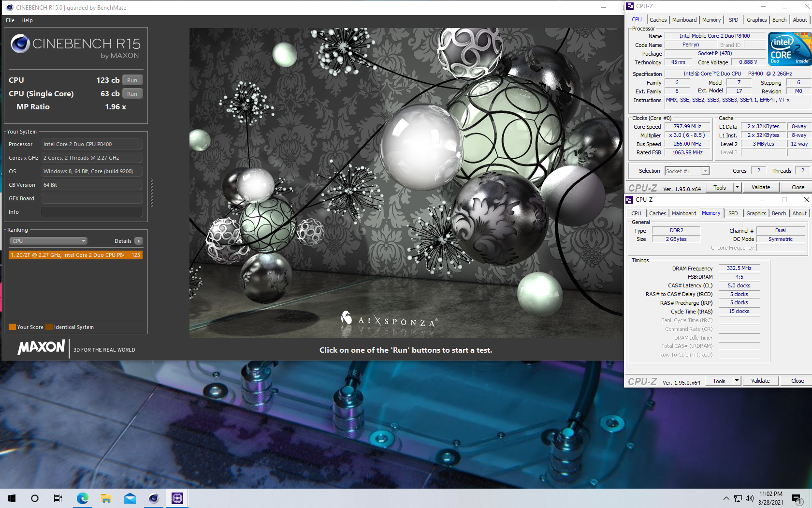Click the Cinebench R15 logo icon
812x508 pixels.
(20, 44)
